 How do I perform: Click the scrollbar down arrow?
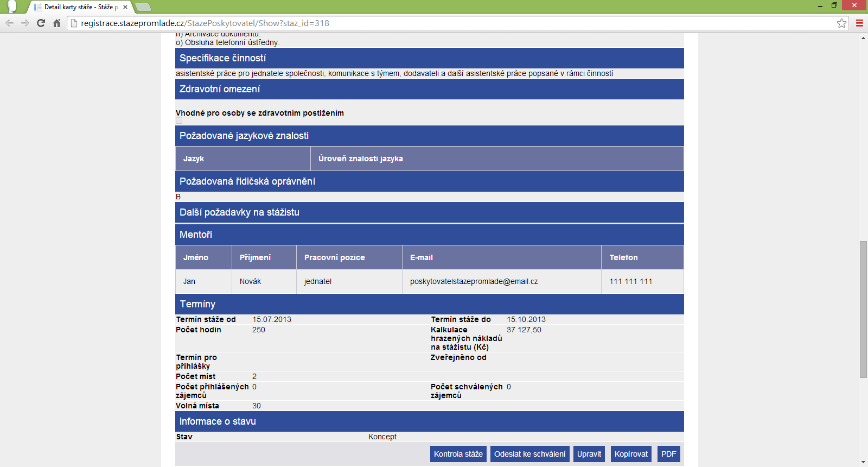point(863,462)
